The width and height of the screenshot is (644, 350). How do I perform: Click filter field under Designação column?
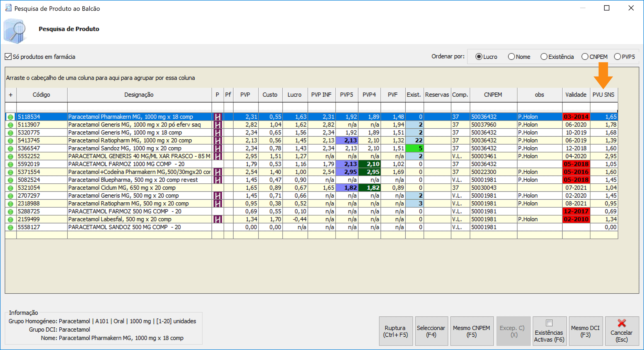(x=139, y=107)
